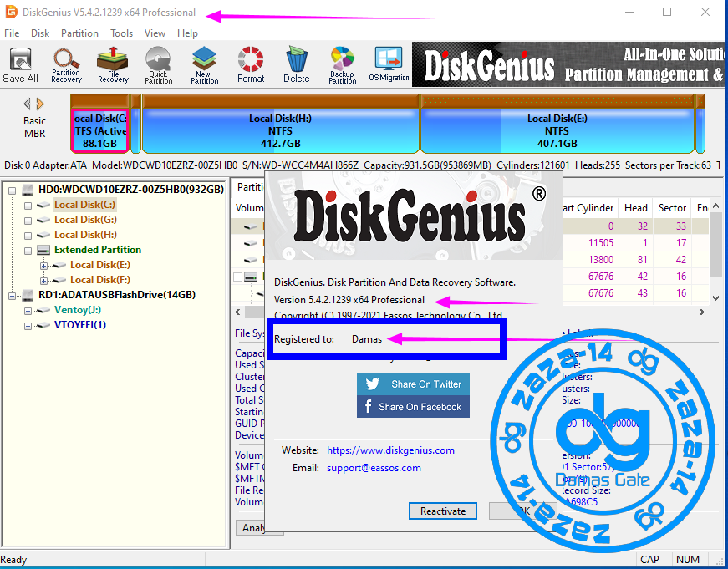This screenshot has height=569, width=728.
Task: Go to the next disk arrow
Action: [40, 103]
